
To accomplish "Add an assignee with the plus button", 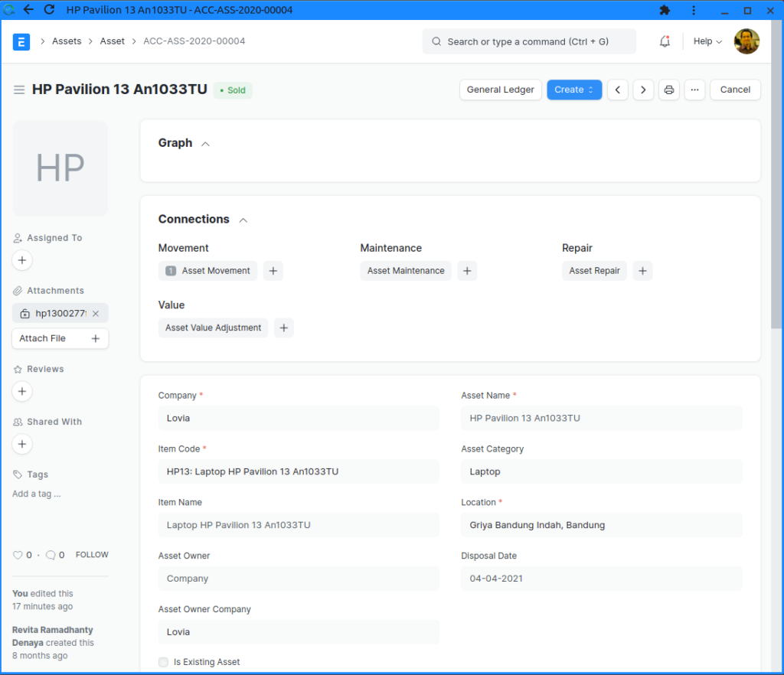I will (22, 260).
